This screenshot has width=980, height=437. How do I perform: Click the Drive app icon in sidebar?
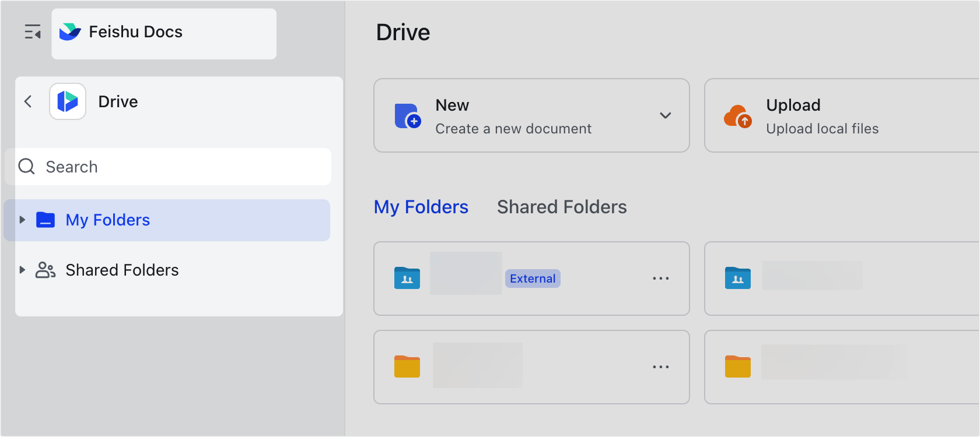coord(68,101)
